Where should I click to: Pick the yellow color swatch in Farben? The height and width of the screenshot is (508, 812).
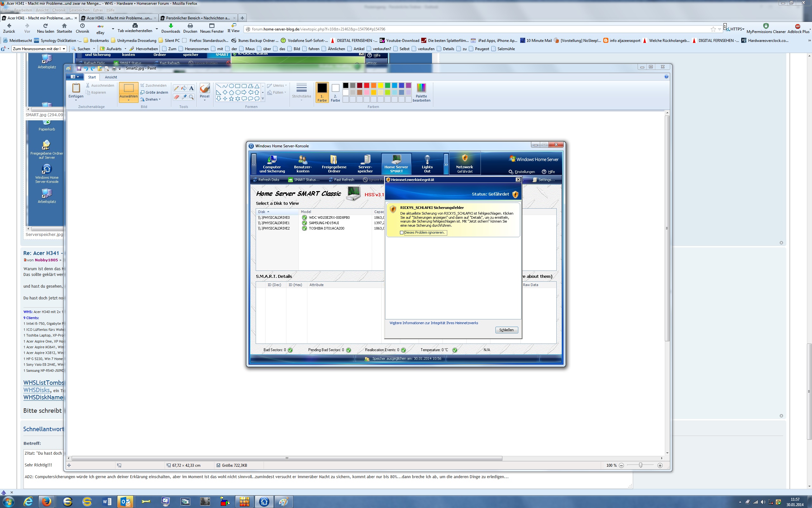pos(381,85)
